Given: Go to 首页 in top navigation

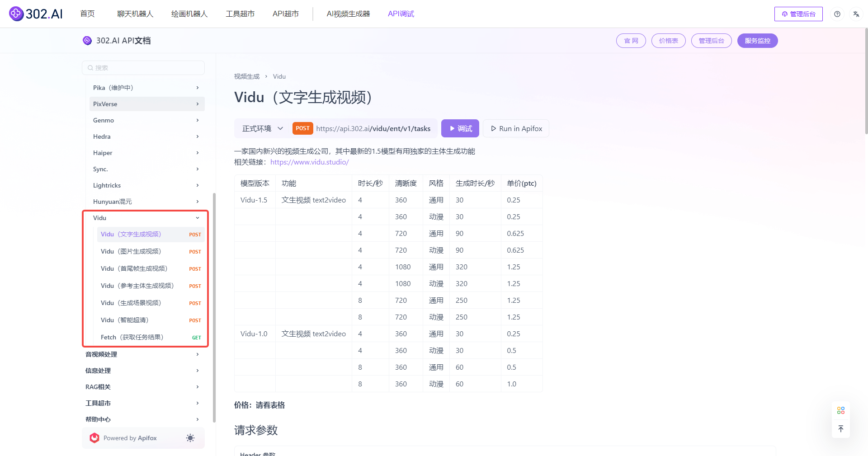Looking at the screenshot, I should [x=87, y=14].
